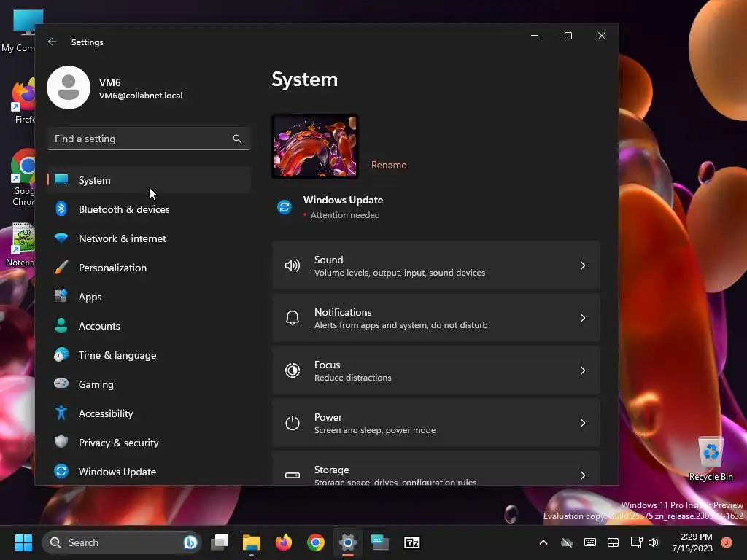Viewport: 747px width, 560px height.
Task: Click the Rename link
Action: pyautogui.click(x=389, y=165)
